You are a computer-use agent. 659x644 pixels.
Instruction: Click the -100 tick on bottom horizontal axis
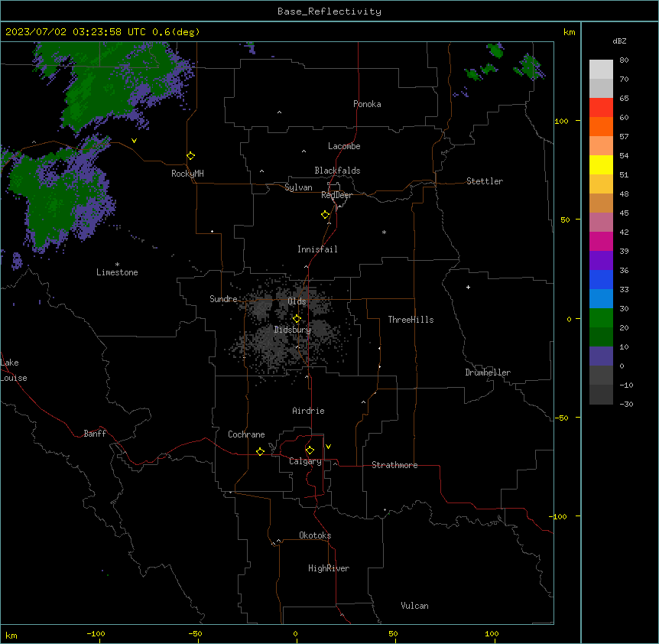(x=96, y=633)
